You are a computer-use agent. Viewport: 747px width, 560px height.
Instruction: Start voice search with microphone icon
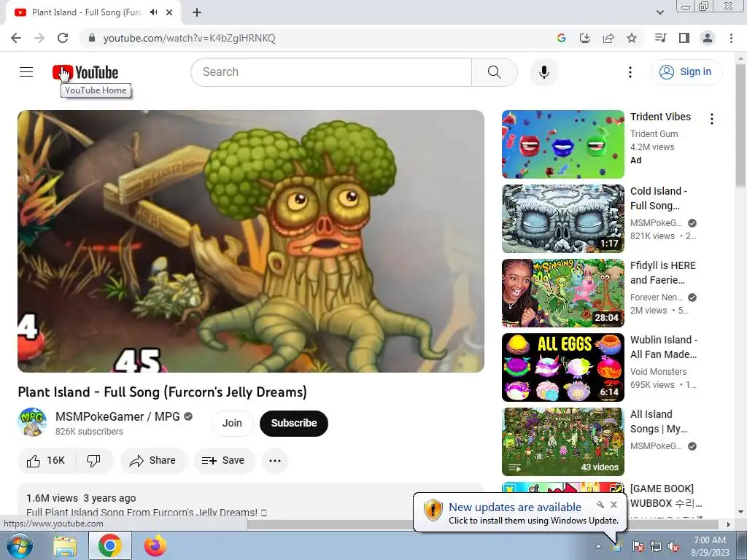tap(543, 72)
